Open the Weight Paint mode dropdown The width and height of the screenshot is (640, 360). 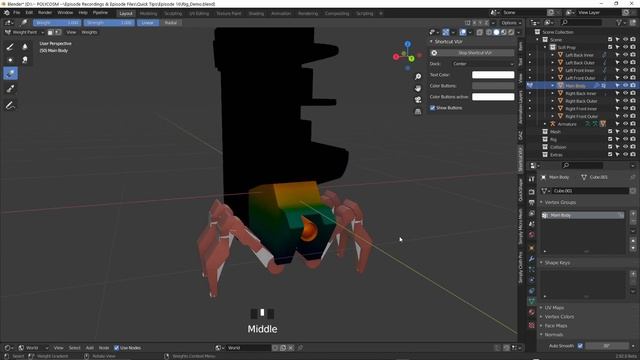24,32
